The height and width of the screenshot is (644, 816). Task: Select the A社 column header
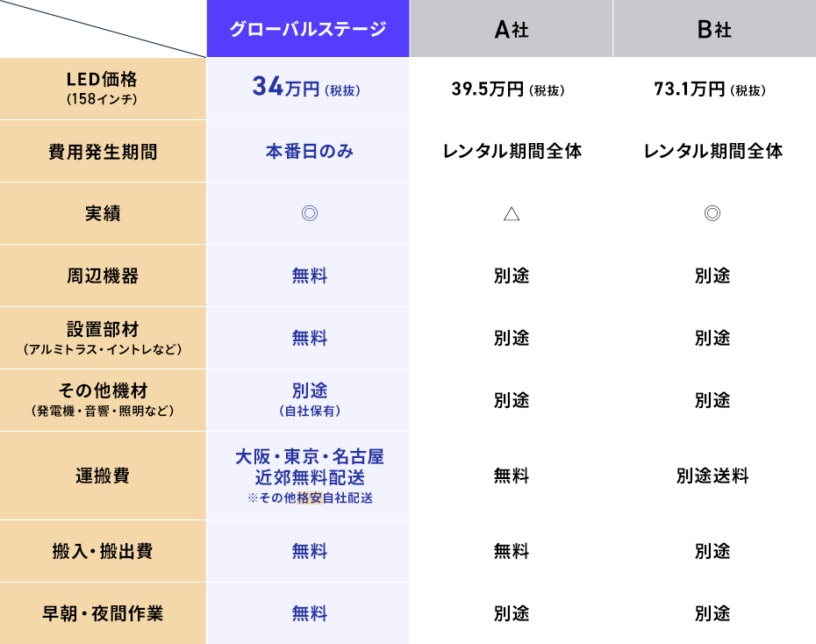(512, 30)
